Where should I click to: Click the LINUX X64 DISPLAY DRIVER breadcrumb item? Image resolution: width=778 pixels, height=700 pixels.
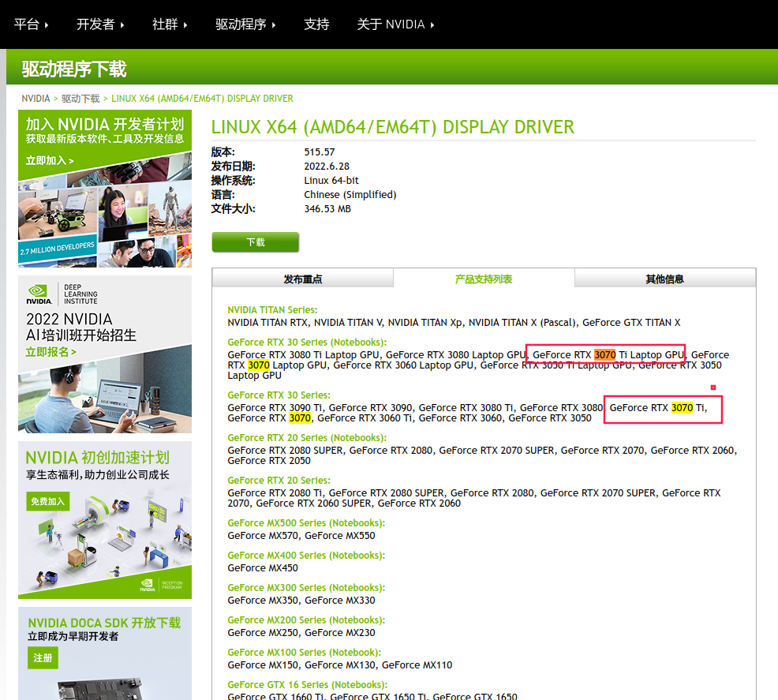point(202,98)
